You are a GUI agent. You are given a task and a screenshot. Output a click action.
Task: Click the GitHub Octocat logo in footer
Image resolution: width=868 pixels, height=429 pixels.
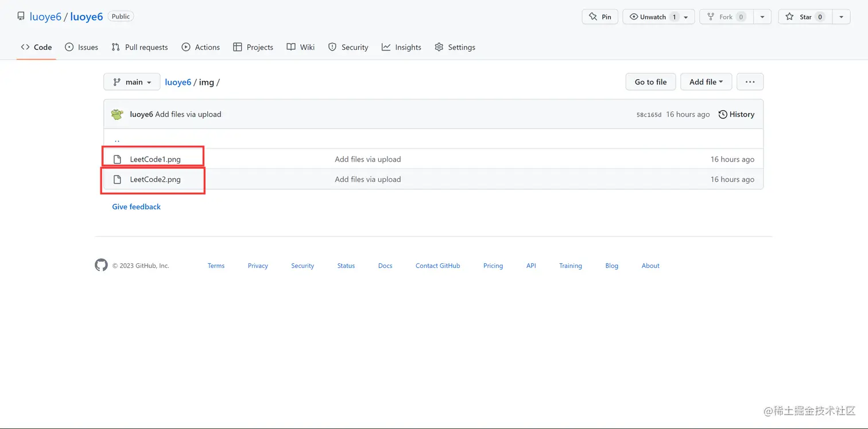pos(101,265)
